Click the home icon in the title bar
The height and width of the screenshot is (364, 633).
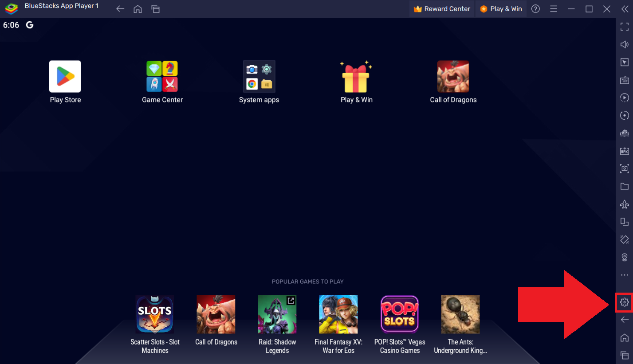[138, 9]
